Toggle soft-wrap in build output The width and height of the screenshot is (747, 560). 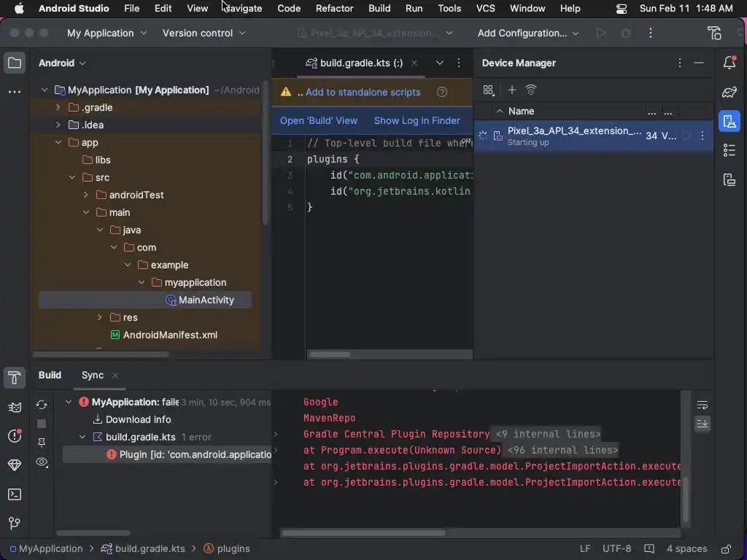click(x=703, y=405)
